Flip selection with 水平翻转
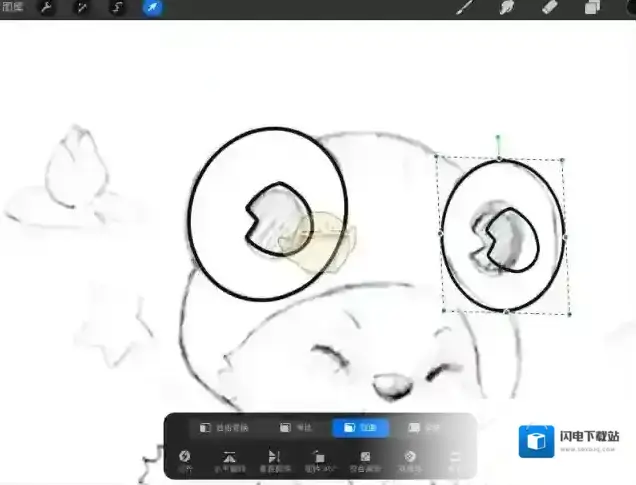This screenshot has width=636, height=485. coord(229,460)
